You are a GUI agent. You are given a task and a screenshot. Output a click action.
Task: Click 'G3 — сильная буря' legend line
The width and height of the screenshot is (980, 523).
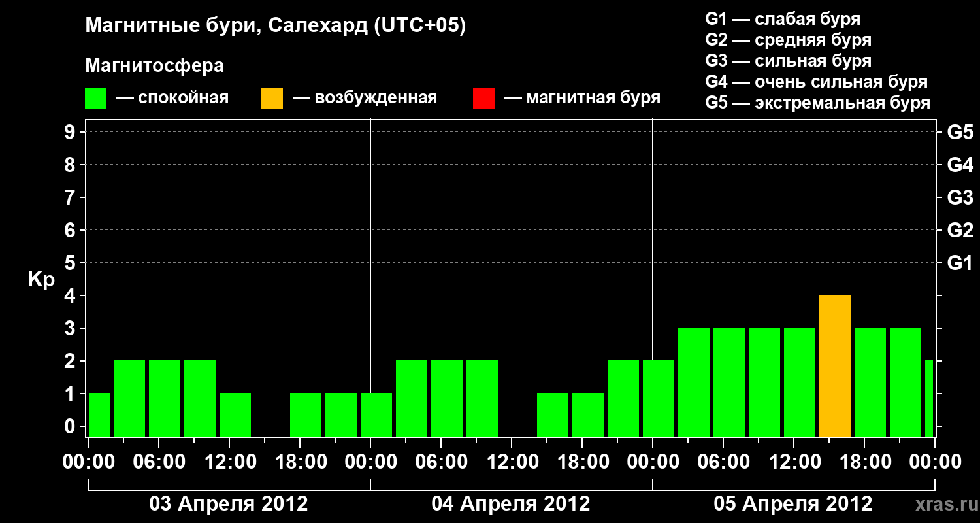point(788,61)
